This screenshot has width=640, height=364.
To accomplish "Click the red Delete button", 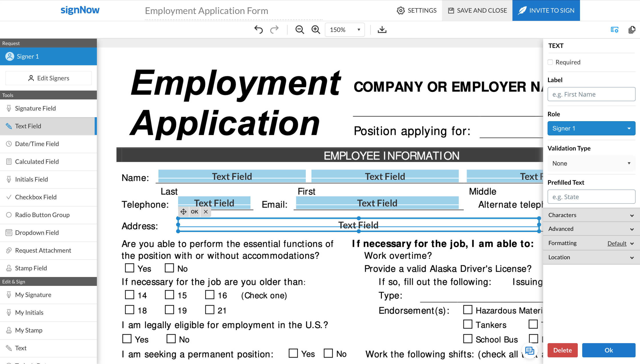I will point(562,350).
